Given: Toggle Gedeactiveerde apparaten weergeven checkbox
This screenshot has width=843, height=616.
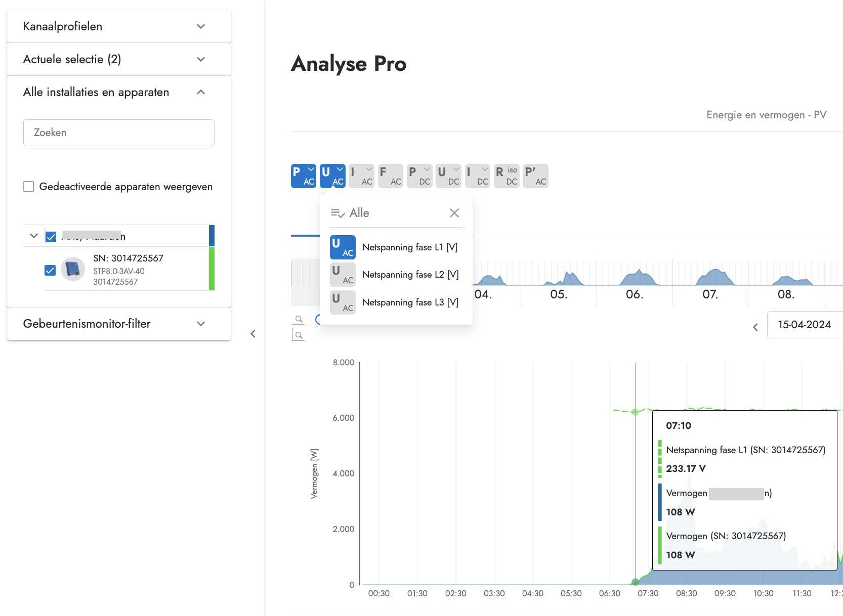Looking at the screenshot, I should [29, 187].
